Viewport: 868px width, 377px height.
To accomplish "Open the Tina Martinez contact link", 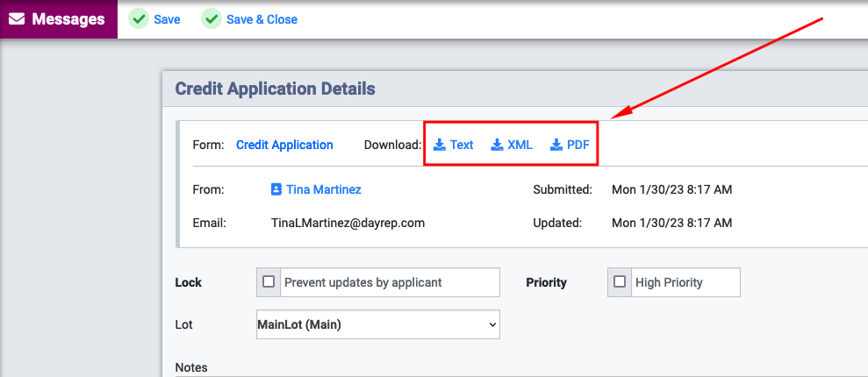I will click(323, 189).
